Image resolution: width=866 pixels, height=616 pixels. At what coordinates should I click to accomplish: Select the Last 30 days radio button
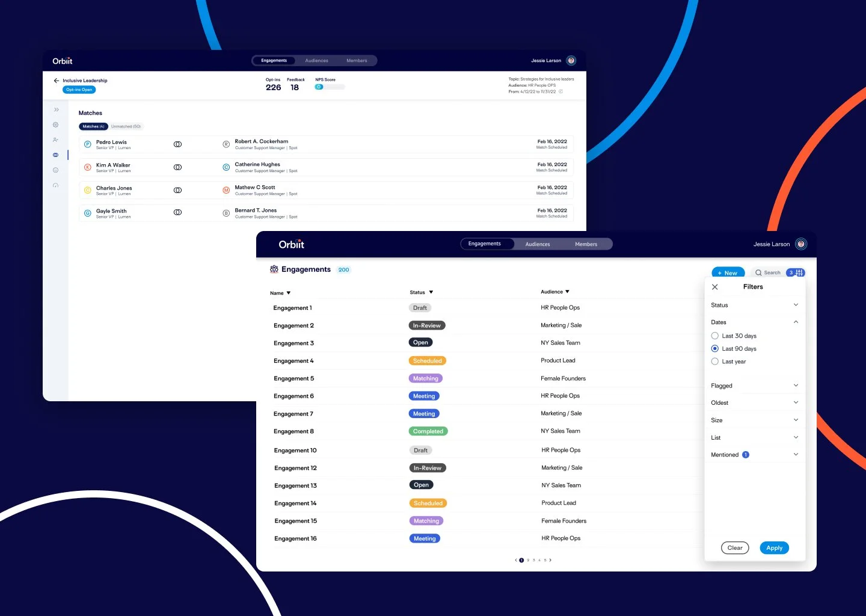click(x=714, y=336)
